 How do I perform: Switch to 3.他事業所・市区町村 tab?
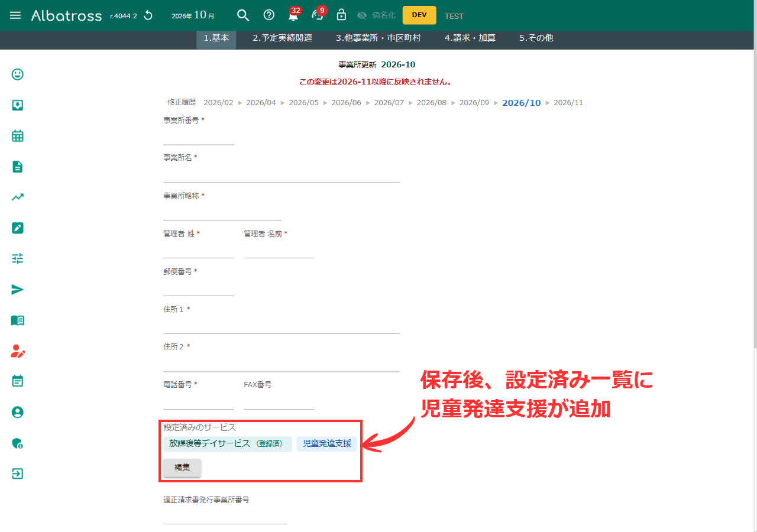(378, 38)
